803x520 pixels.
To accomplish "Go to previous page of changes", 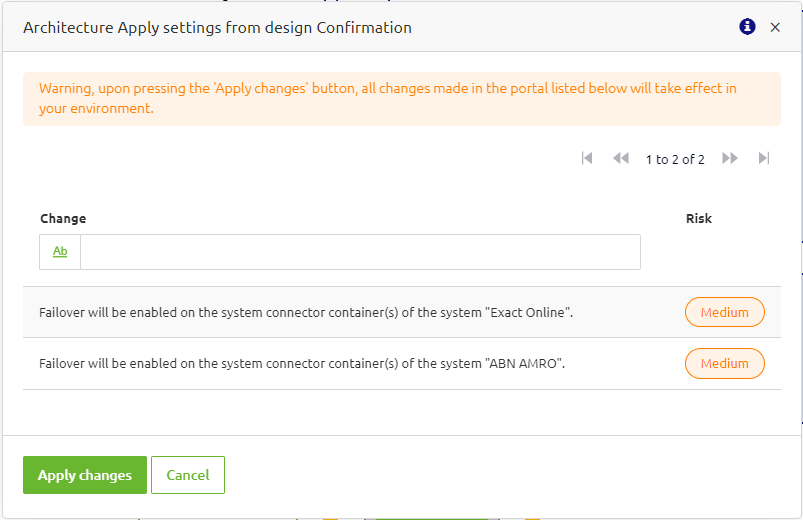I will [x=621, y=158].
